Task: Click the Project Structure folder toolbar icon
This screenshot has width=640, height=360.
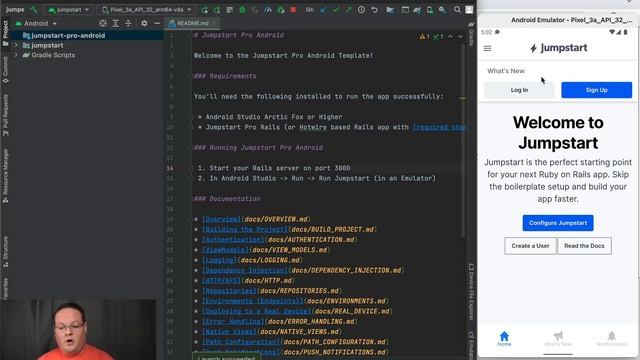Action: [x=390, y=9]
